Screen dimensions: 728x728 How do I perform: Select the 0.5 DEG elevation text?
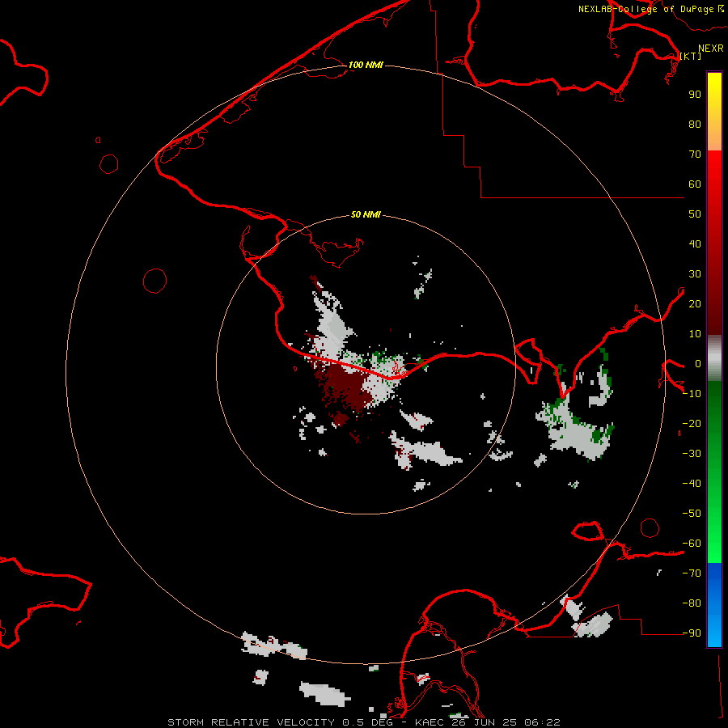(x=367, y=722)
